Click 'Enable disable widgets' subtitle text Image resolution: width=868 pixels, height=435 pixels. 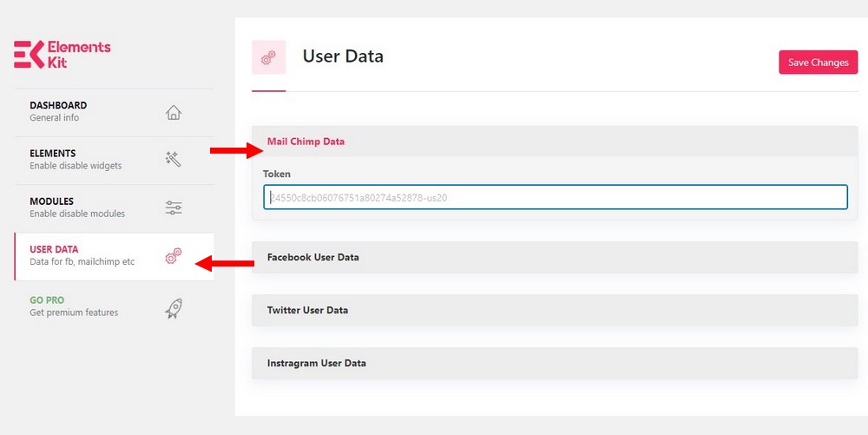76,166
